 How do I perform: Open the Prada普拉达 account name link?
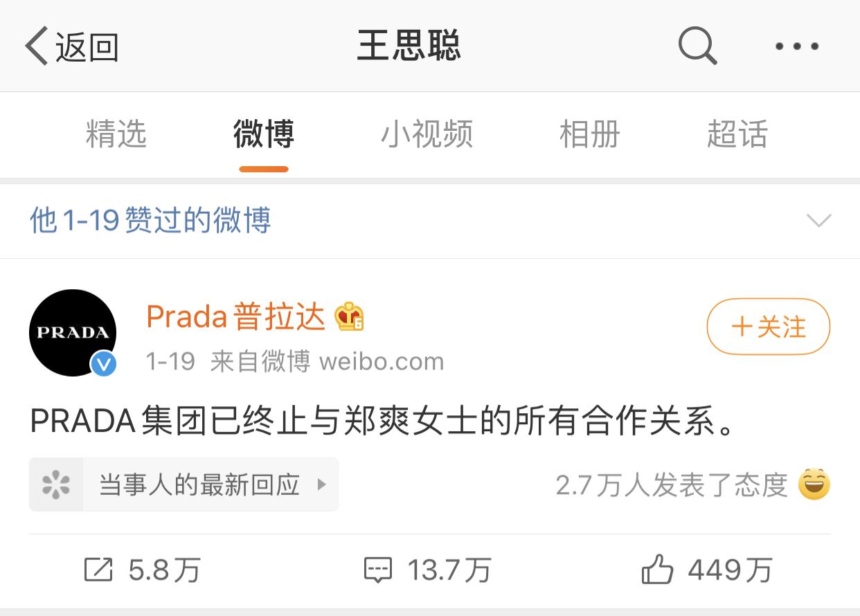coord(235,317)
